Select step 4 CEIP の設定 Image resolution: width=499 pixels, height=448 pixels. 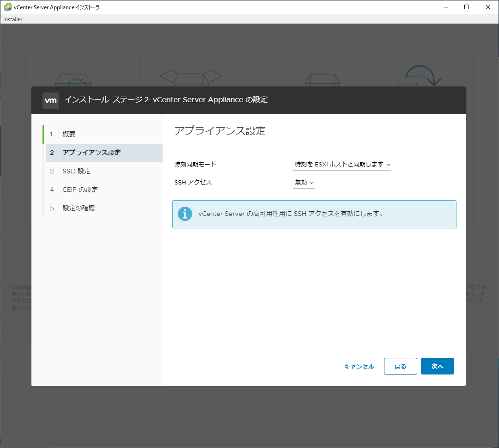[104, 190]
